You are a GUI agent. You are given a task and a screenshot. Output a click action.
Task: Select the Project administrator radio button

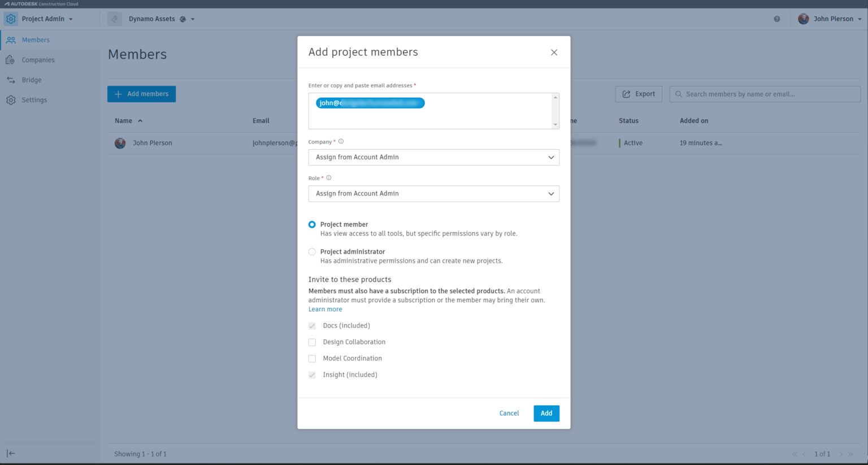[x=312, y=251]
